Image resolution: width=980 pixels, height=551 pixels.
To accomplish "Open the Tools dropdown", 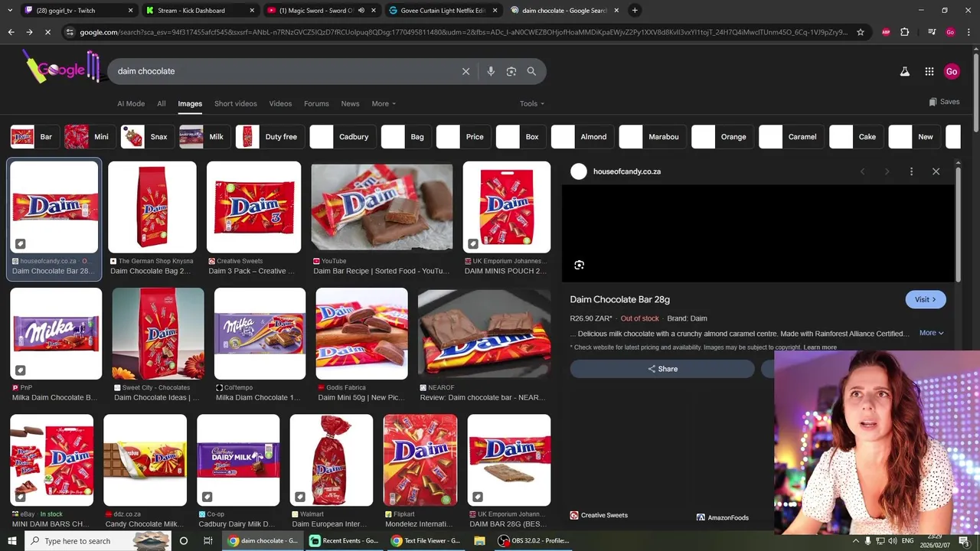I will pyautogui.click(x=531, y=103).
